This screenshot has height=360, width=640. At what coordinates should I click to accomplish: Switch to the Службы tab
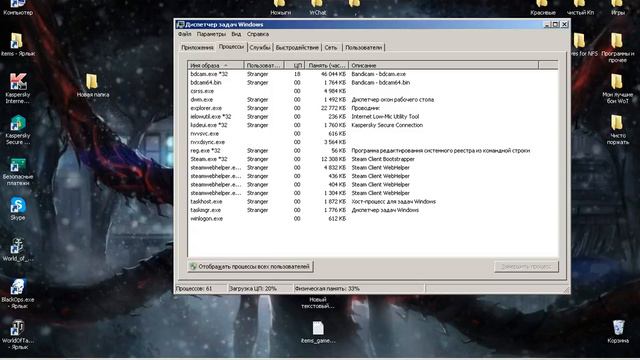tap(260, 48)
